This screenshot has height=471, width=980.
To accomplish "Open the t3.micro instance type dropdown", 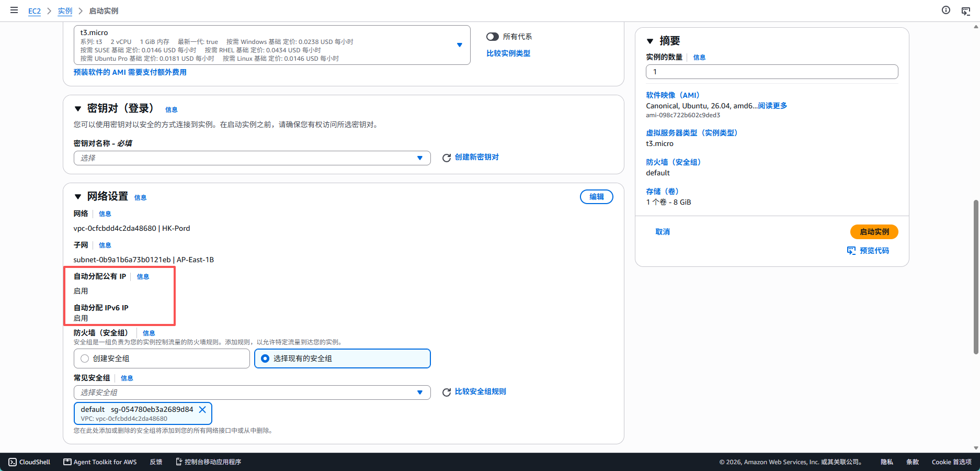I will 272,45.
